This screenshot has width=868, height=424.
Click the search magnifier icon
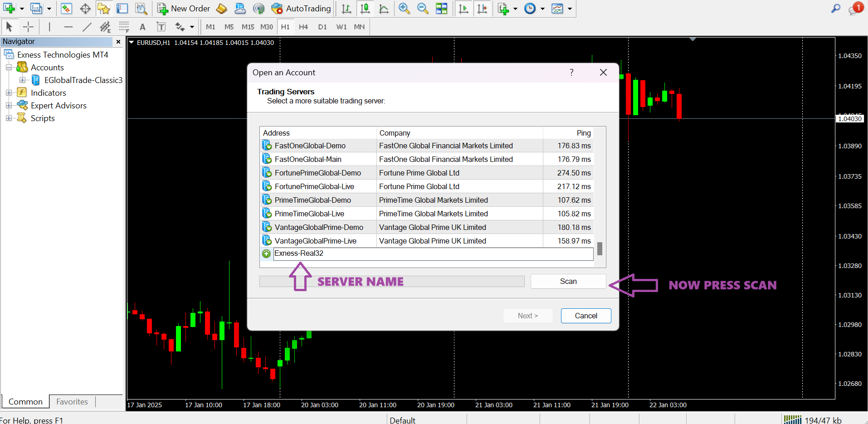coord(836,8)
